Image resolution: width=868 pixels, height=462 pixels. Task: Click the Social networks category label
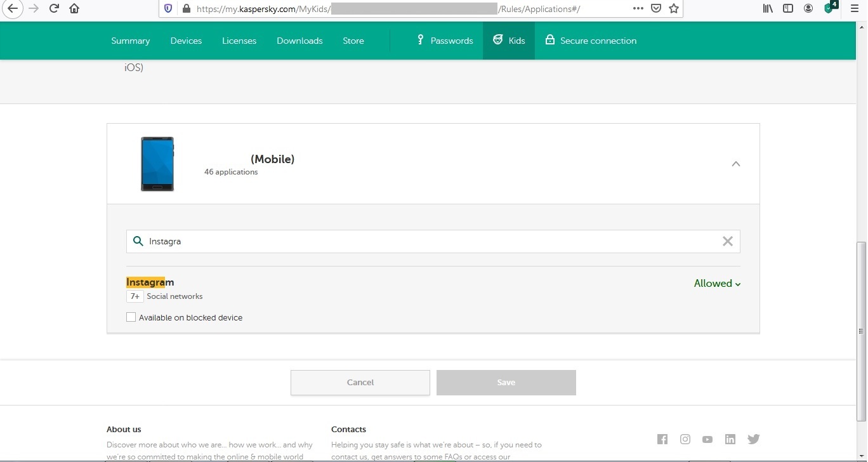click(x=174, y=296)
